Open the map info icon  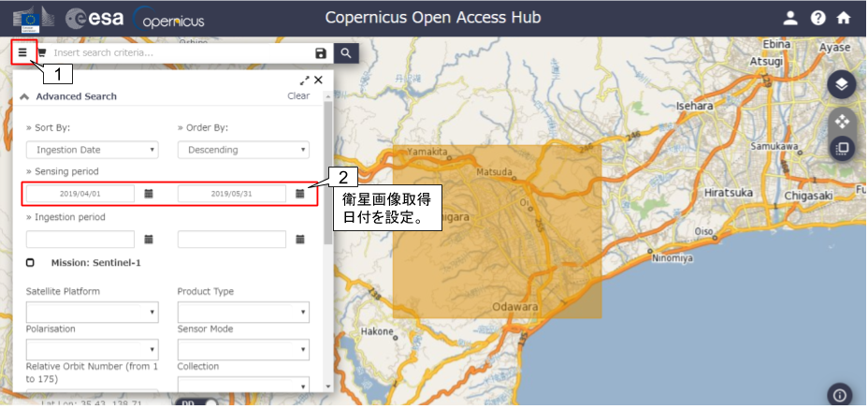pos(840,395)
